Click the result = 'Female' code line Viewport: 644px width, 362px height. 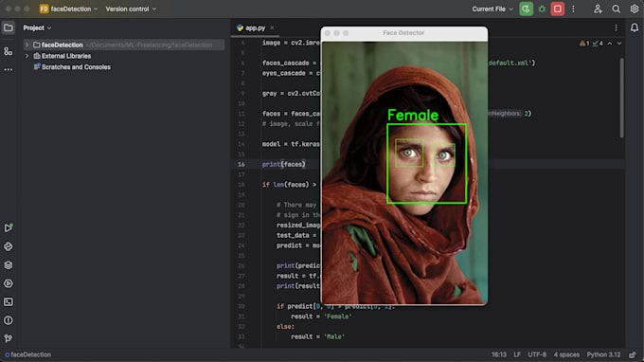point(321,317)
